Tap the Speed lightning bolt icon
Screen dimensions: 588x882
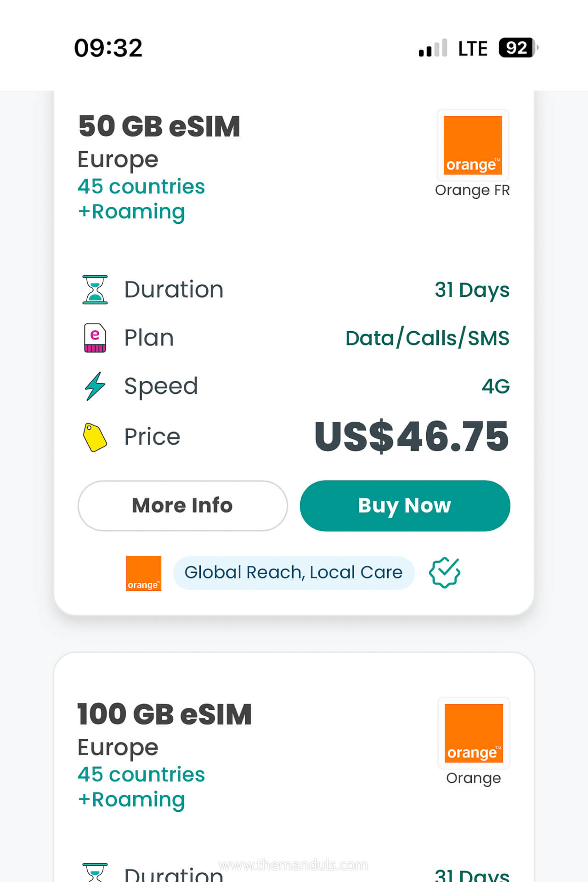[95, 386]
